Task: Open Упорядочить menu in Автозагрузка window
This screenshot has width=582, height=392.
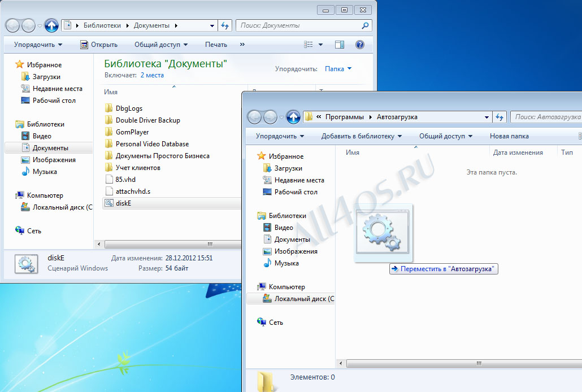Action: tap(280, 136)
